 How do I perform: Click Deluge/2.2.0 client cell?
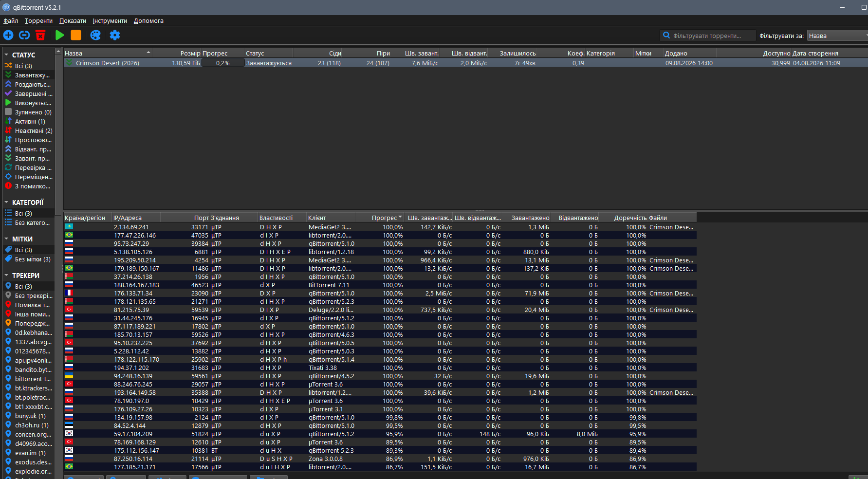coord(331,310)
